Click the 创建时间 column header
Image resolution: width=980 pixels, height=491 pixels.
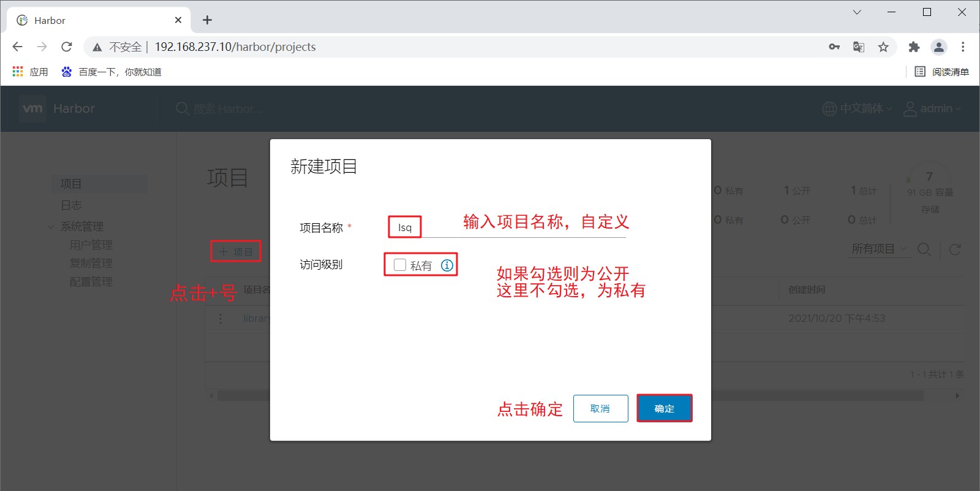coord(807,289)
